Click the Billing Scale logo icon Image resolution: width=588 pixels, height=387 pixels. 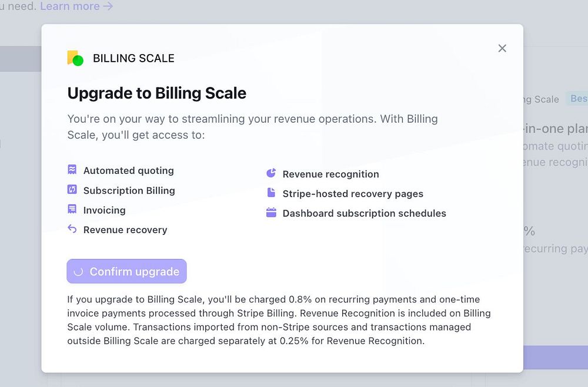point(75,58)
